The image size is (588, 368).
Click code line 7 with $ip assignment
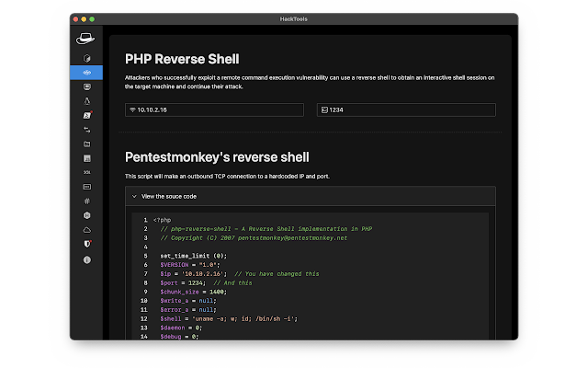(239, 274)
